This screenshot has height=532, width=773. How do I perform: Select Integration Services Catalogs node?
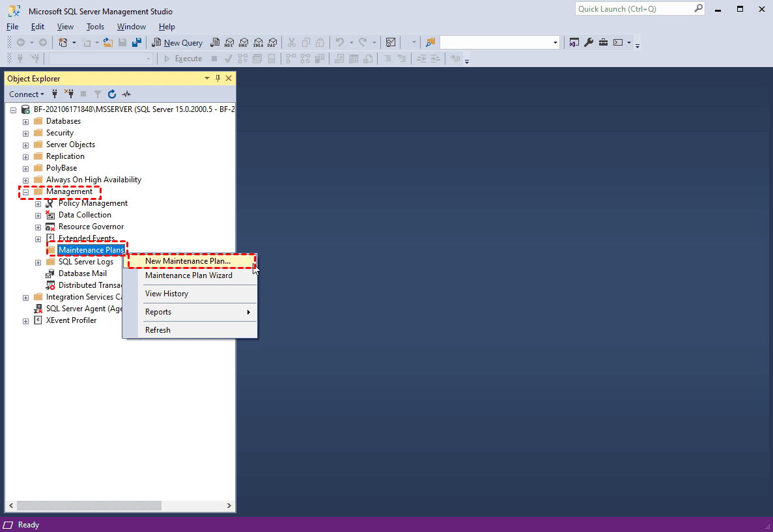pos(84,297)
